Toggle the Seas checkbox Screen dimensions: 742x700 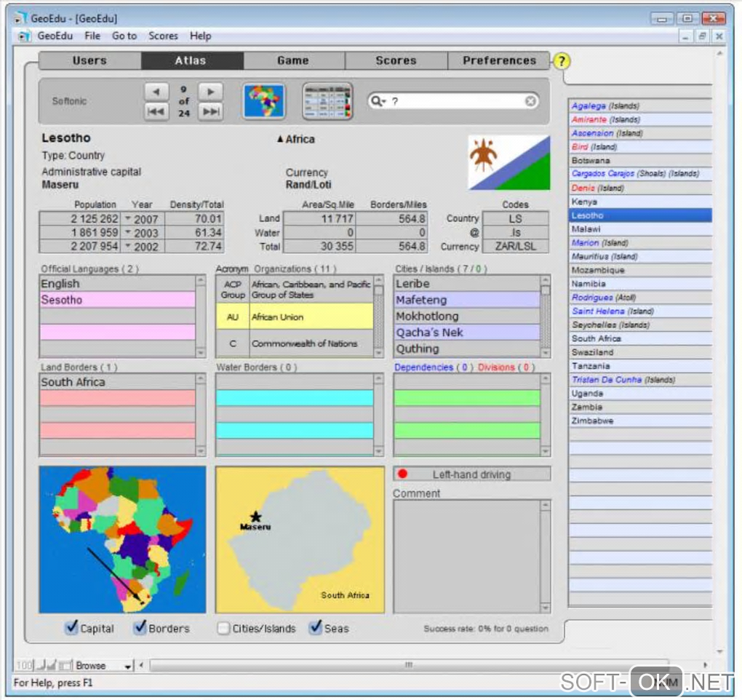tap(315, 627)
